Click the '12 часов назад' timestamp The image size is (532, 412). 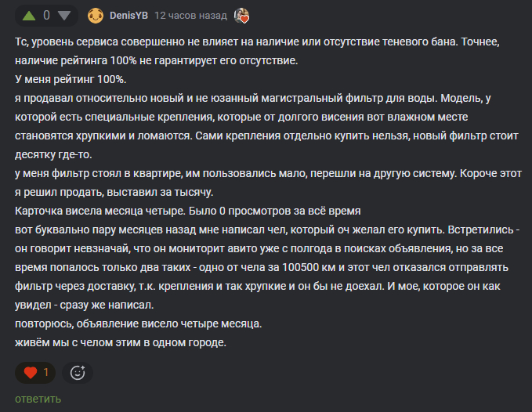(x=190, y=16)
